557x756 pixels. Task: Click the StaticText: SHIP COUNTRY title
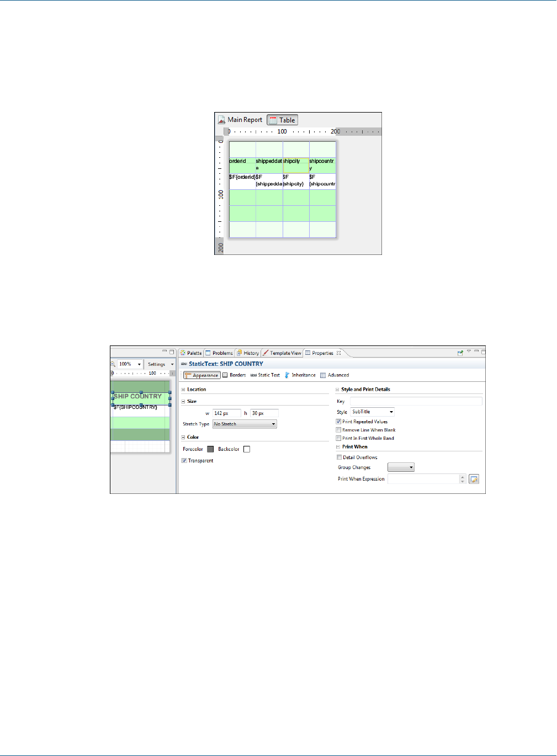click(x=226, y=364)
